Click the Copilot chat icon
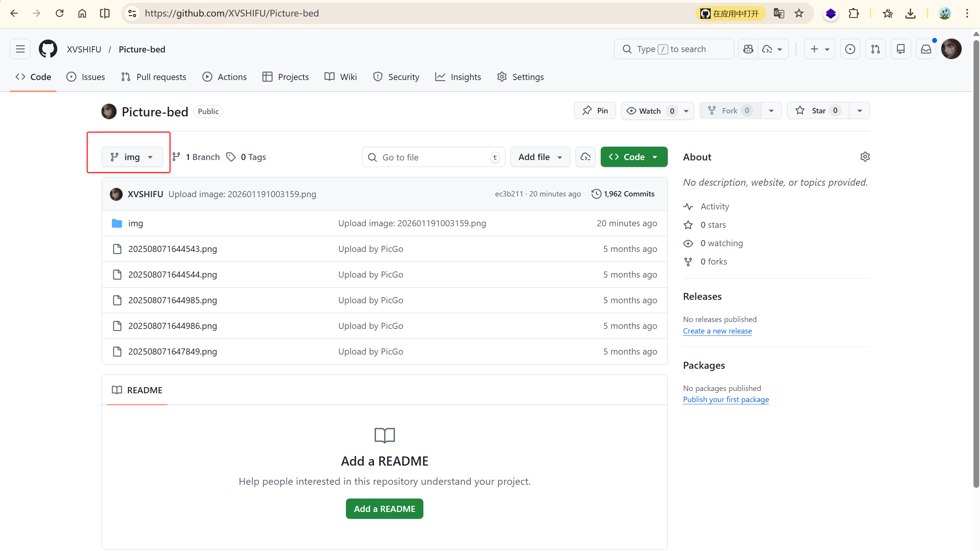The image size is (980, 551). click(748, 49)
